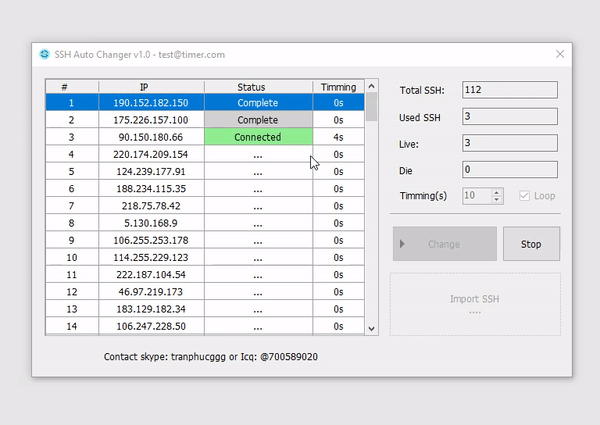
Task: Click the Total SSH: label
Action: (x=422, y=90)
